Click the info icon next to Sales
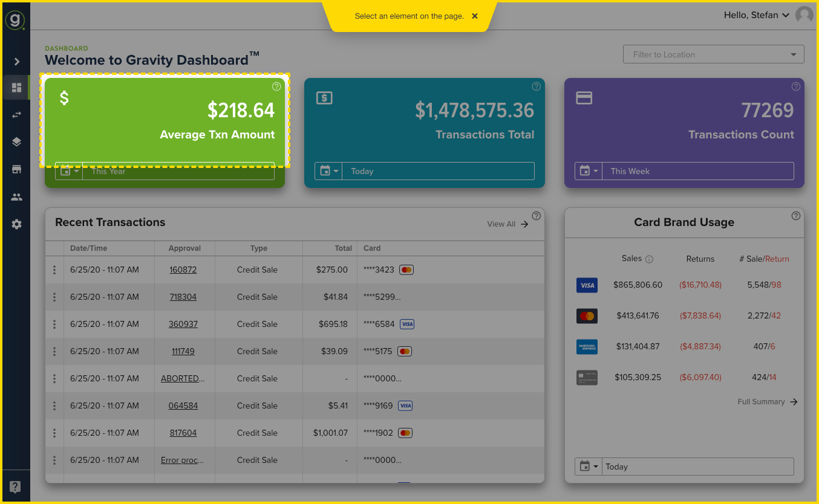The height and width of the screenshot is (504, 819). 649,259
